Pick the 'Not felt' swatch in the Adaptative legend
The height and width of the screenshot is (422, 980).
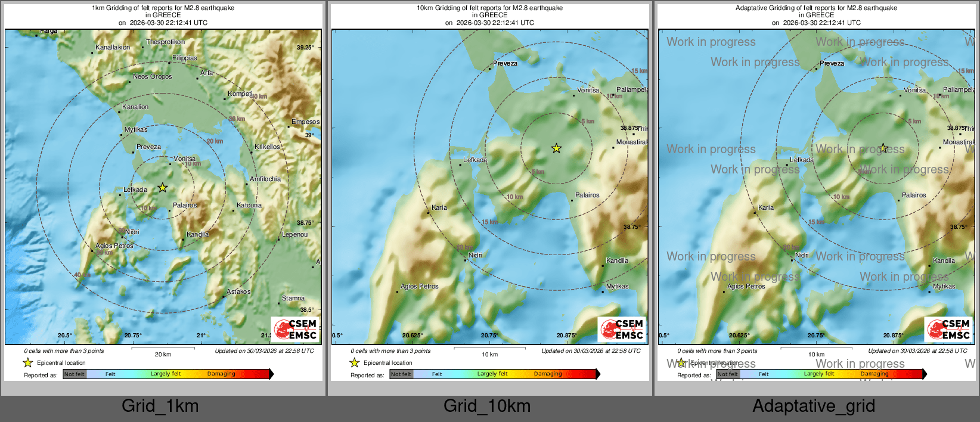click(728, 374)
